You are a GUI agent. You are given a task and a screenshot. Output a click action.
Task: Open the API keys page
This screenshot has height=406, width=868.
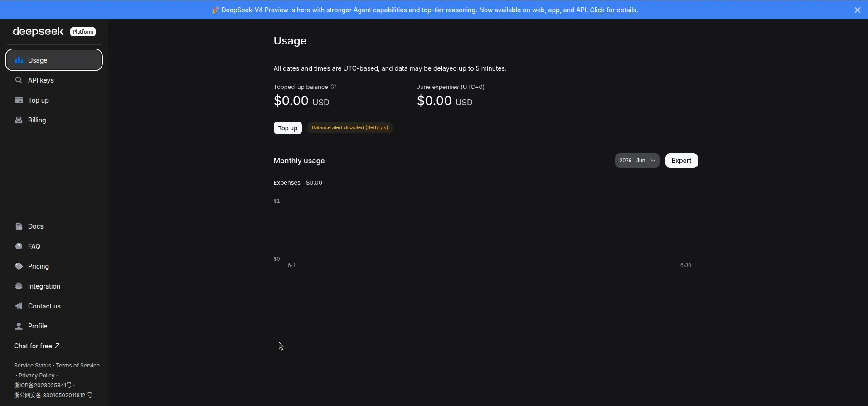pos(54,80)
